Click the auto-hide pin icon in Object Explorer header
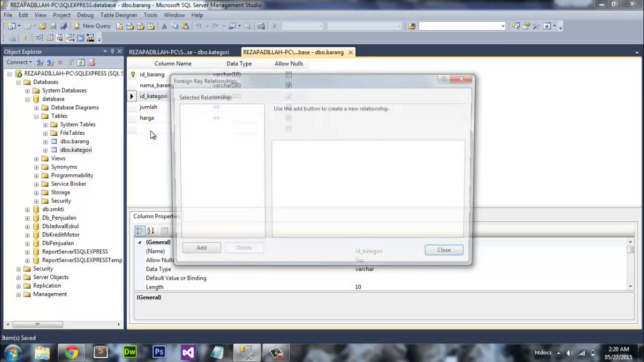This screenshot has width=644, height=362. coord(112,52)
